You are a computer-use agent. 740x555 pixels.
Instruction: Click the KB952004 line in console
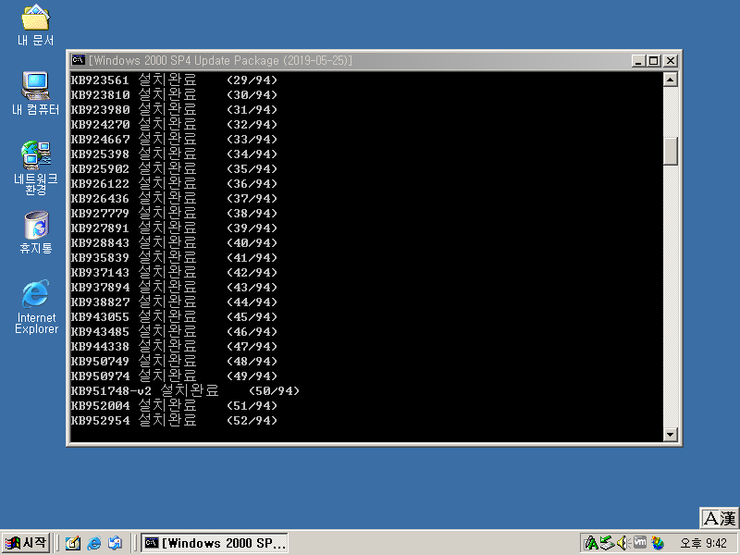click(174, 405)
